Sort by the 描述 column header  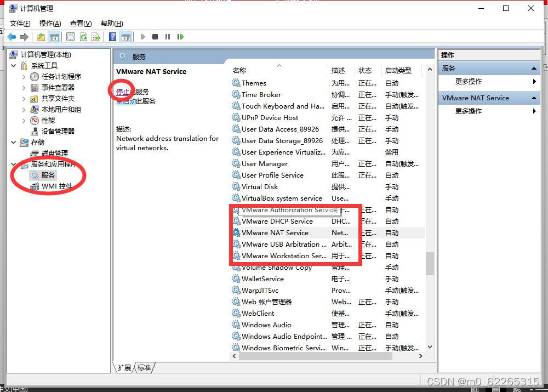coord(341,70)
